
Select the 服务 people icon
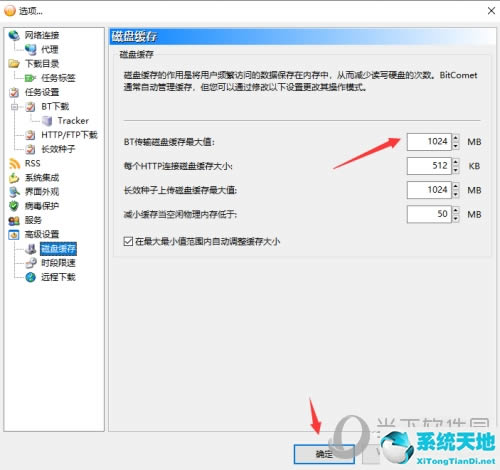pos(14,220)
